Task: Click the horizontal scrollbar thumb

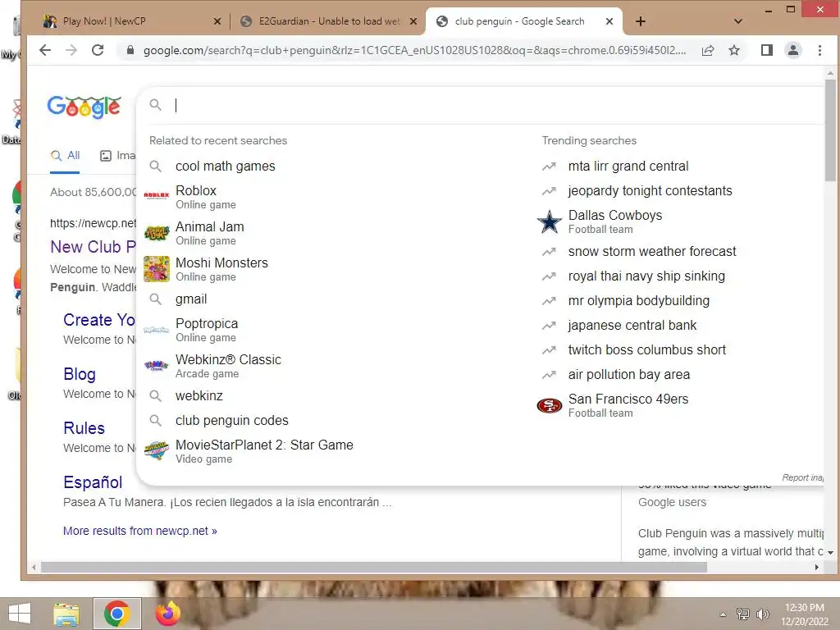Action: (374, 567)
